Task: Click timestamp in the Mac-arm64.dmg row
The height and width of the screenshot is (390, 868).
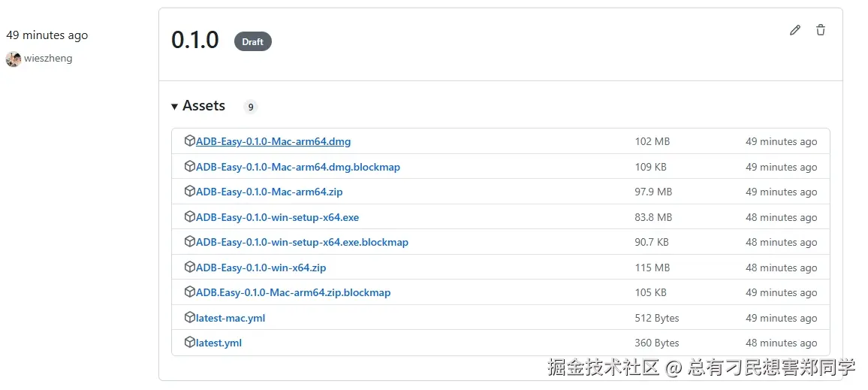Action: point(781,141)
